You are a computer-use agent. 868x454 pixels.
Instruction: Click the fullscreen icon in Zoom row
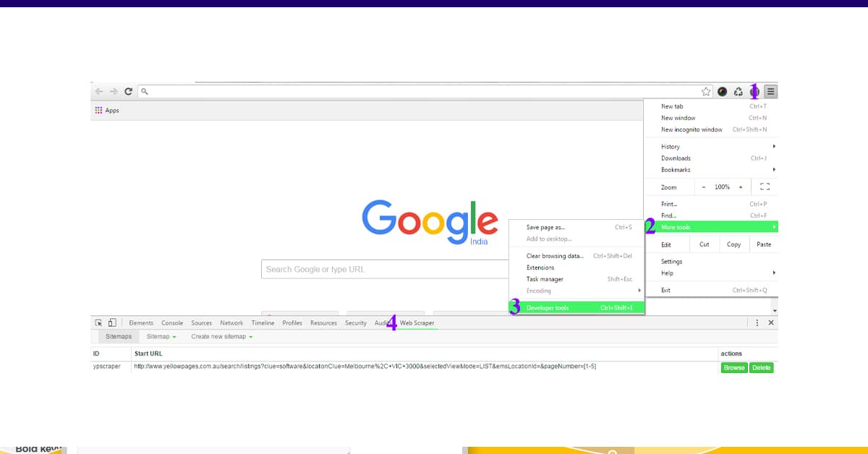coord(765,187)
